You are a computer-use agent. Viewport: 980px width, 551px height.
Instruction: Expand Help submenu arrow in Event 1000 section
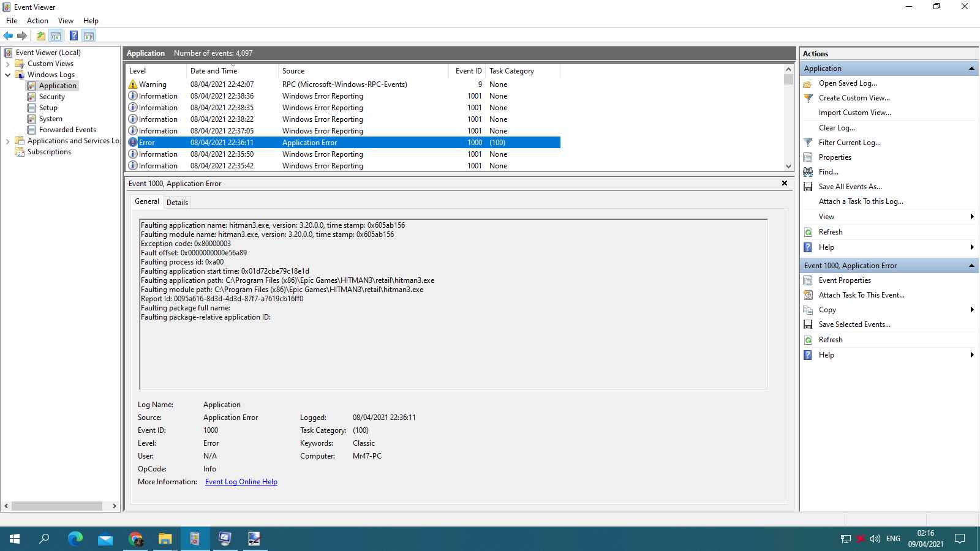pos(972,355)
